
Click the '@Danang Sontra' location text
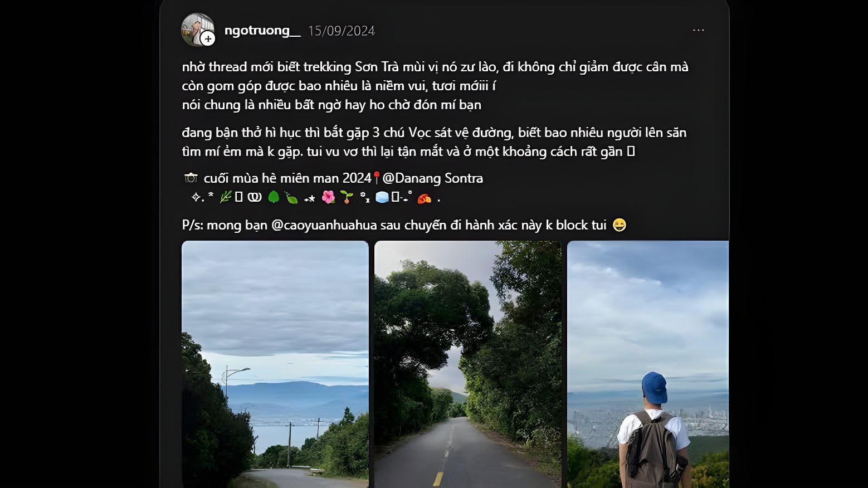[x=433, y=178]
